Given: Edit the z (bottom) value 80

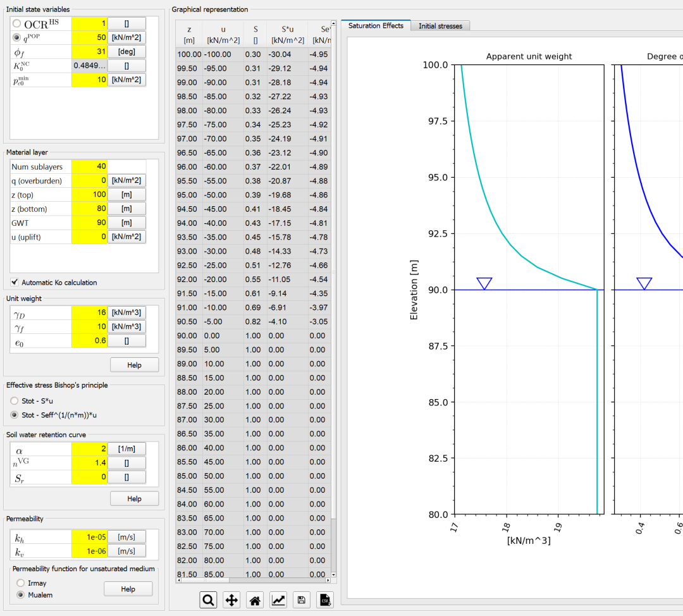Looking at the screenshot, I should [x=89, y=209].
